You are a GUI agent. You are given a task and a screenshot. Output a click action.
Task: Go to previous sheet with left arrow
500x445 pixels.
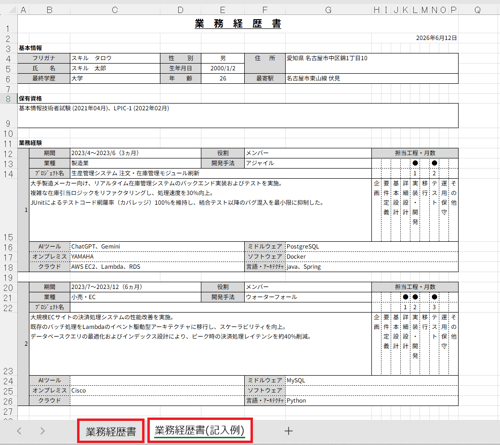(19, 431)
